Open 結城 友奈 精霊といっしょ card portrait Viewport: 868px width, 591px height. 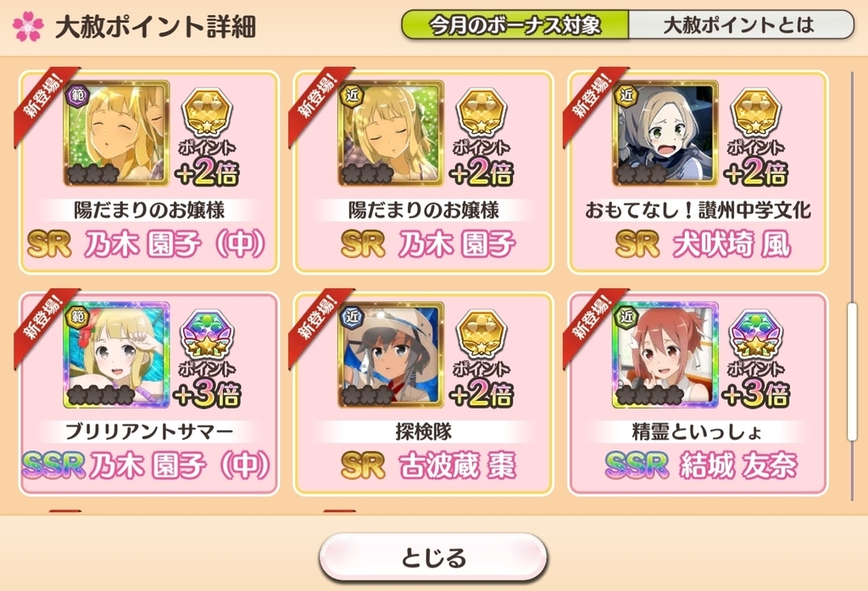pyautogui.click(x=665, y=354)
